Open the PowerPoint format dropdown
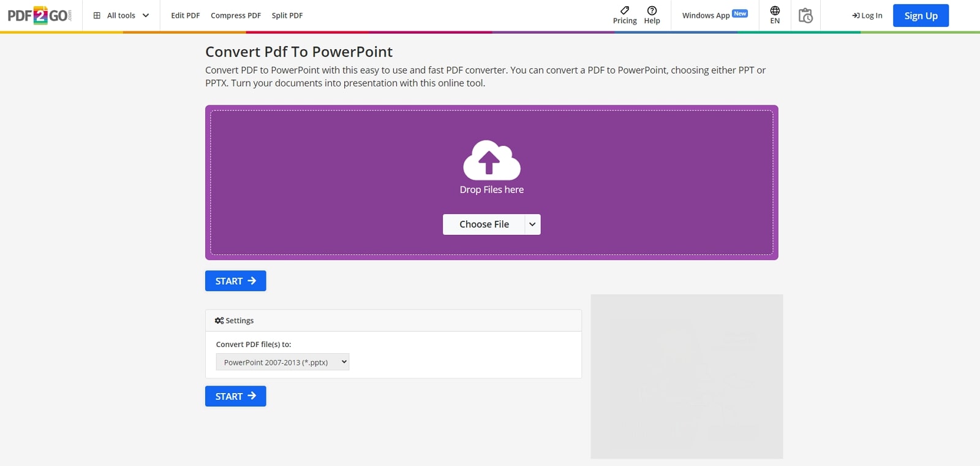The height and width of the screenshot is (466, 980). point(282,362)
